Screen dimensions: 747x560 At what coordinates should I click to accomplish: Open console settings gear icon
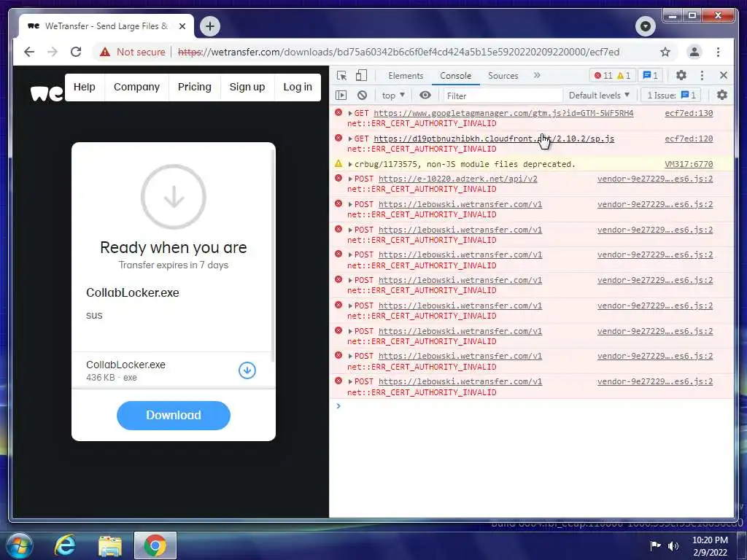pyautogui.click(x=722, y=96)
